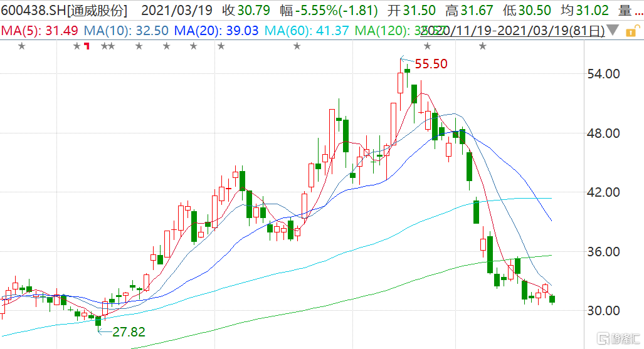Open the date range dropdown arrow
644x349 pixels.
click(613, 30)
